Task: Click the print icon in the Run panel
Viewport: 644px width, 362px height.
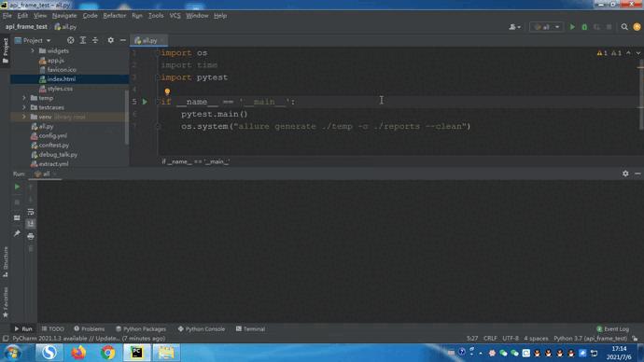Action: [31, 236]
